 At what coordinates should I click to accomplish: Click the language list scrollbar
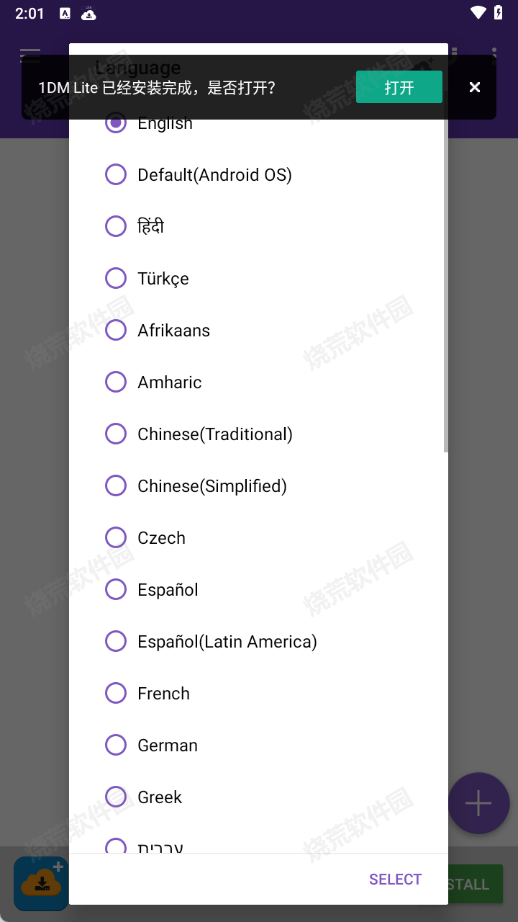[x=445, y=282]
